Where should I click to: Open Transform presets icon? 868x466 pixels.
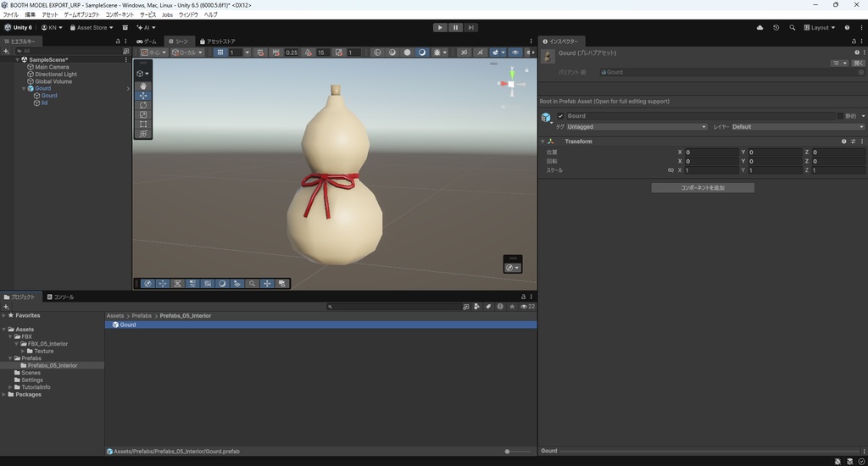pos(853,141)
